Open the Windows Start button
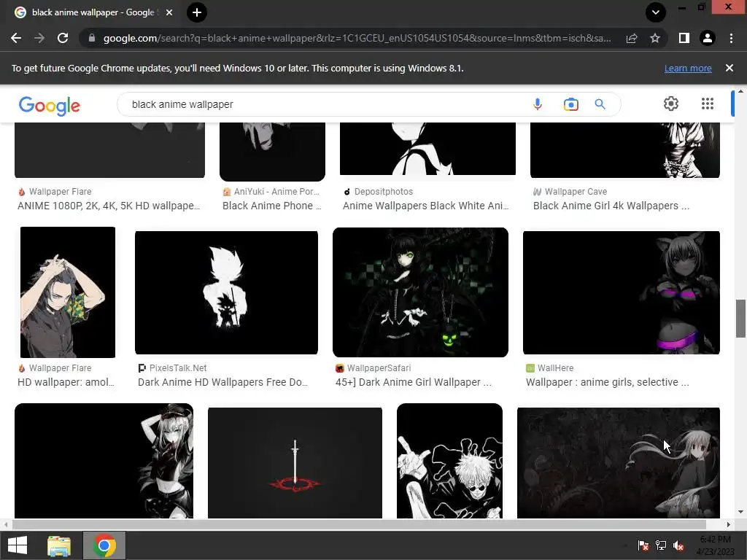Screen dimensions: 747x560 pyautogui.click(x=18, y=545)
